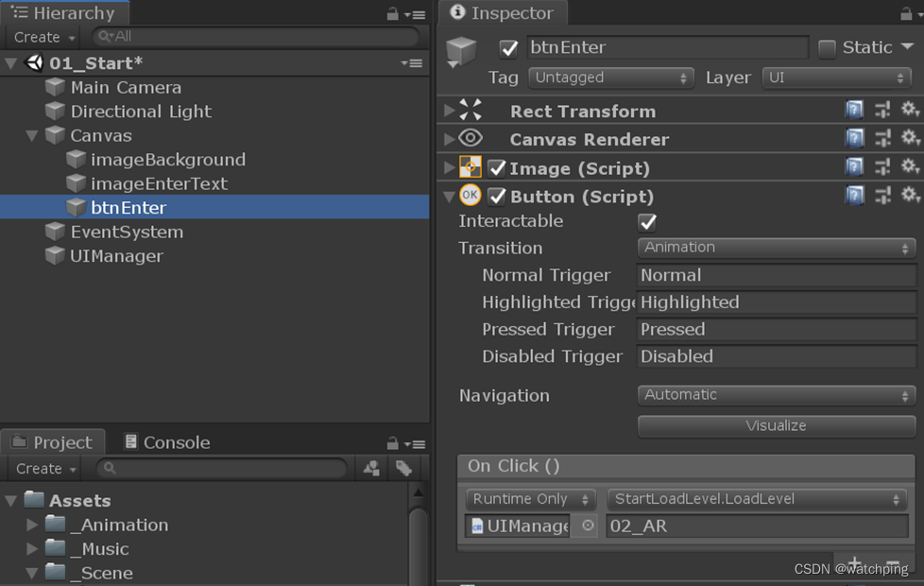Click the Visualize button

pyautogui.click(x=777, y=425)
